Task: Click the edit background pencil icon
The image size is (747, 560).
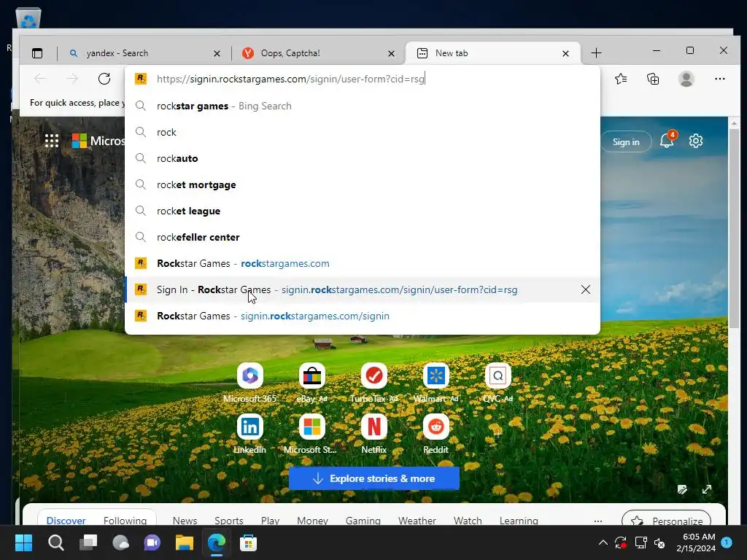Action: 682,489
